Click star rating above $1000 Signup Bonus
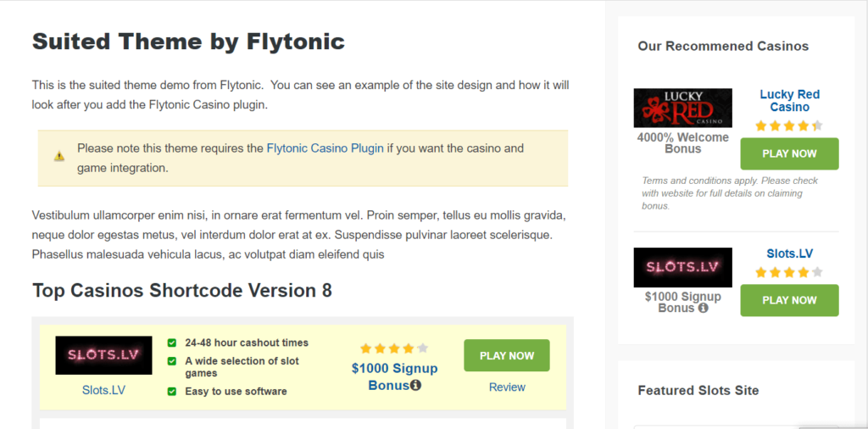Image resolution: width=868 pixels, height=429 pixels. 394,348
